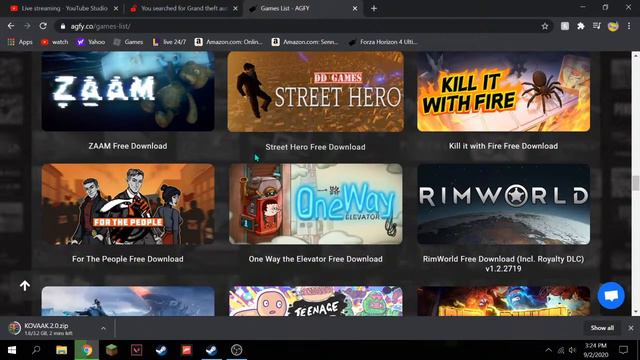The image size is (640, 360).
Task: Open the first Amazon.com: Onlin... bookmark
Action: [229, 42]
